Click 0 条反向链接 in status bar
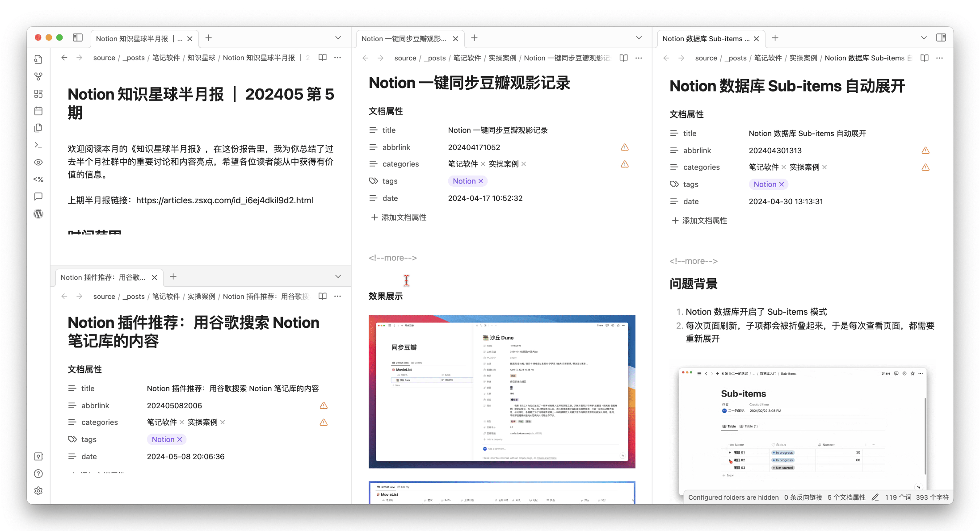This screenshot has height=531, width=980. (803, 498)
